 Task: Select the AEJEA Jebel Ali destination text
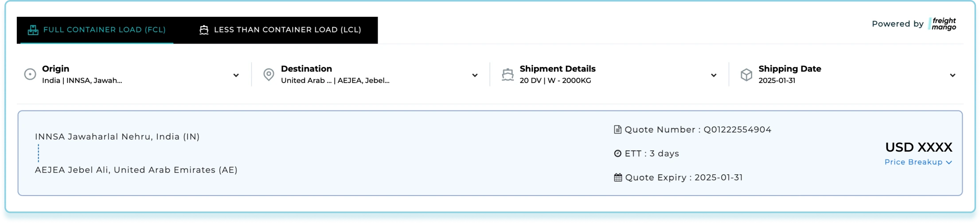[x=136, y=170]
